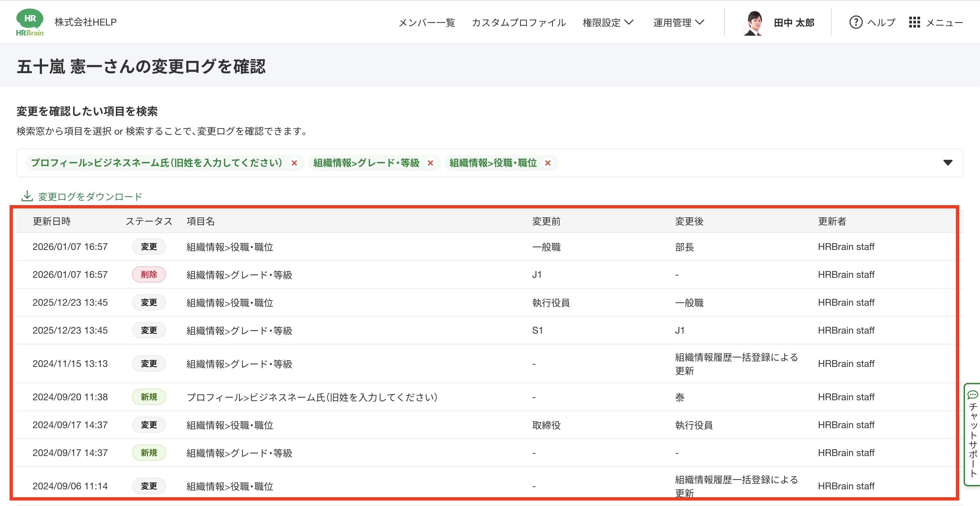
Task: Click the ヘルプ link text
Action: click(881, 22)
